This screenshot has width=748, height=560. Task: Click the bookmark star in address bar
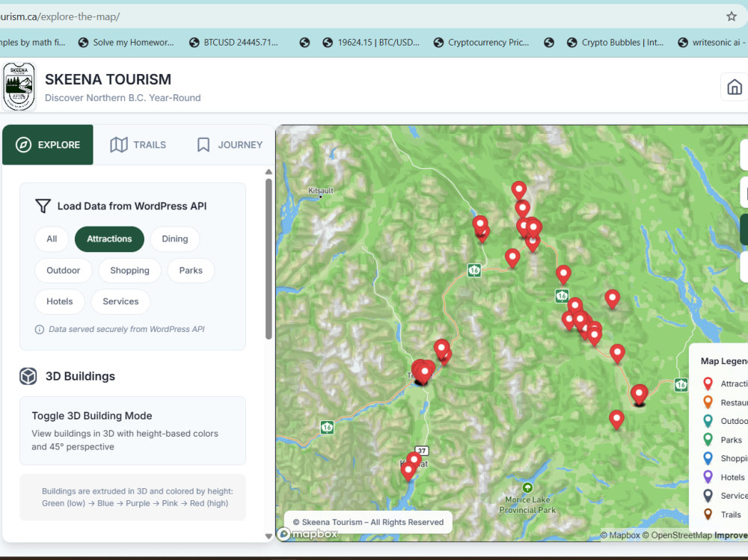click(732, 16)
